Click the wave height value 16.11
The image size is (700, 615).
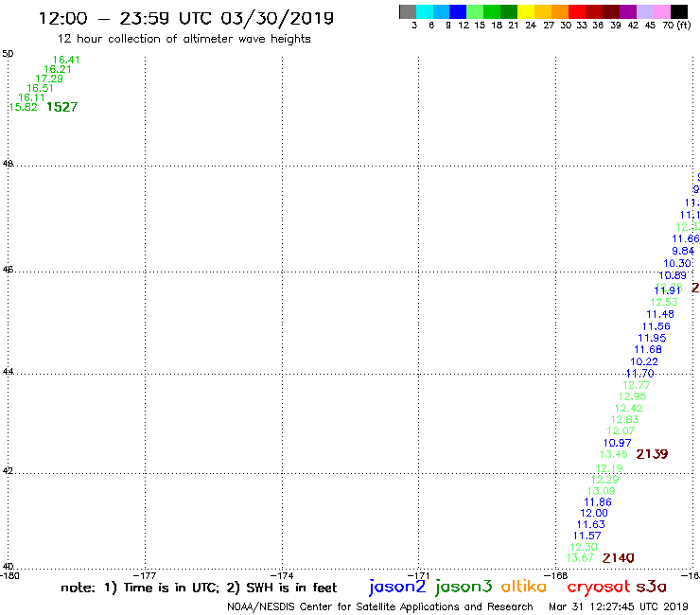pos(32,97)
